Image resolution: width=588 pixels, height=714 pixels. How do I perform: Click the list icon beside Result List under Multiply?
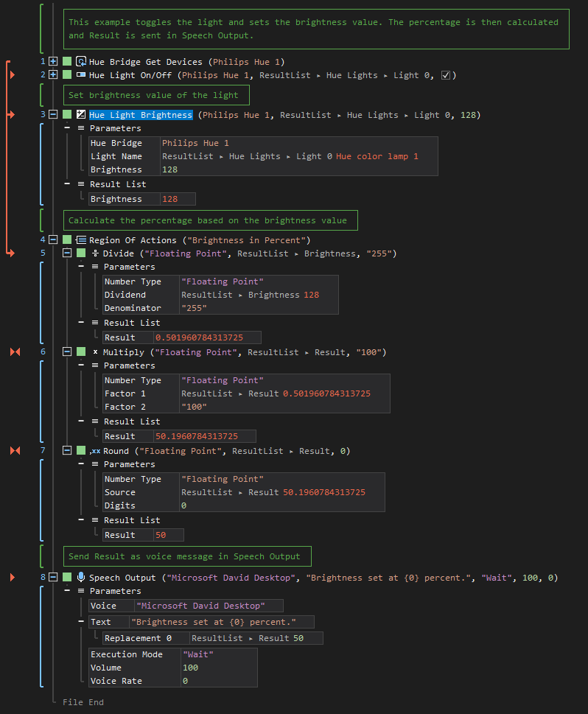95,421
